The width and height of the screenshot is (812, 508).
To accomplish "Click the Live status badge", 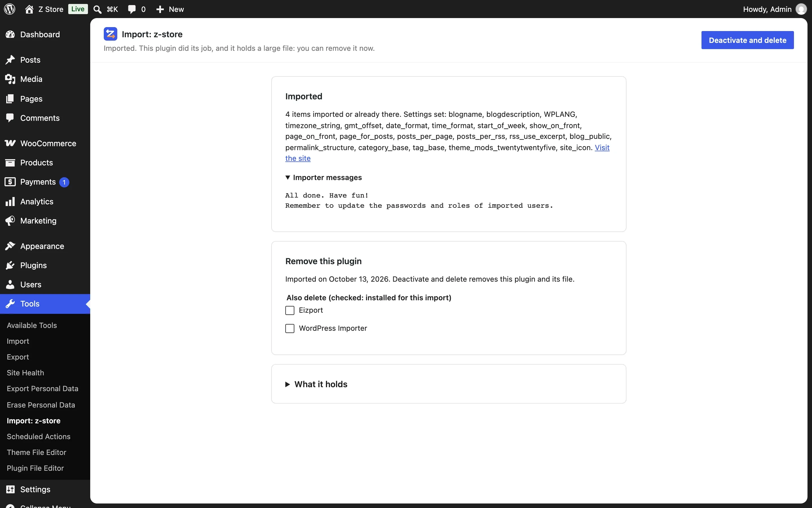I will tap(78, 9).
